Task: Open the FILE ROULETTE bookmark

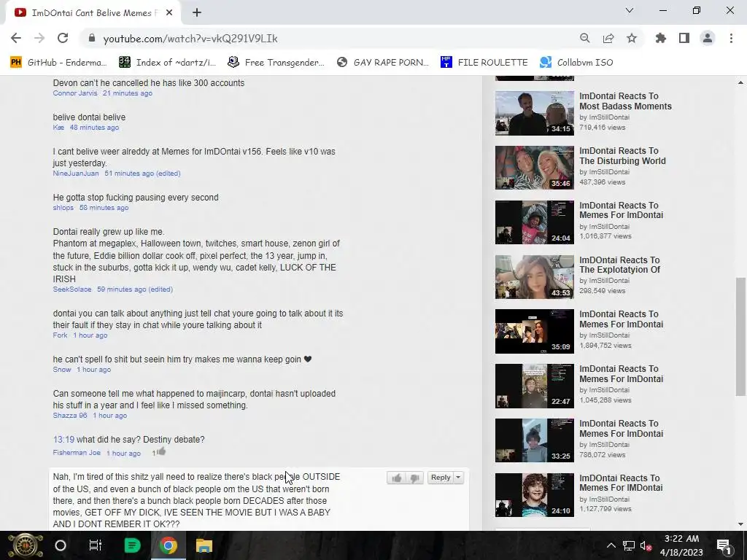Action: (484, 63)
